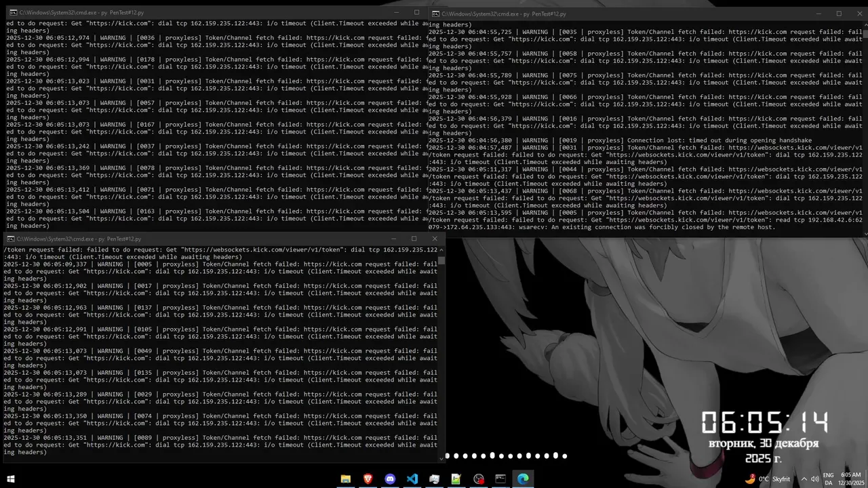This screenshot has width=868, height=488.
Task: Open Notepad++ from the taskbar
Action: 456,479
